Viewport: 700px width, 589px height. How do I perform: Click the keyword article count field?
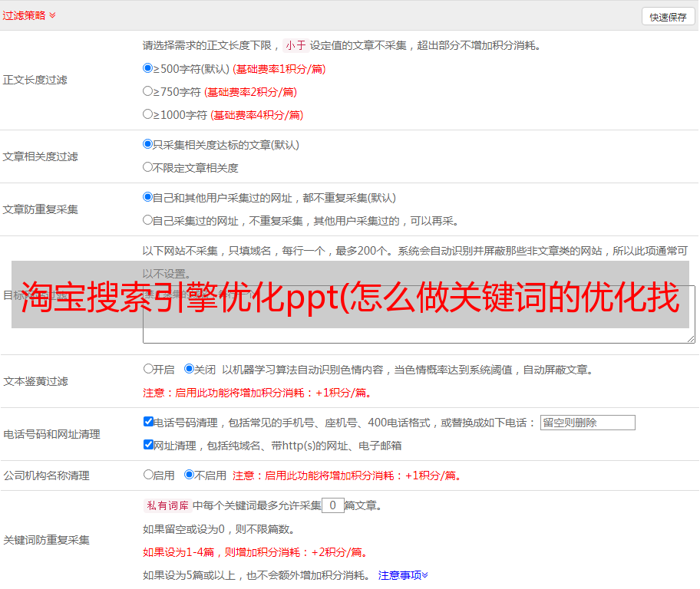332,505
